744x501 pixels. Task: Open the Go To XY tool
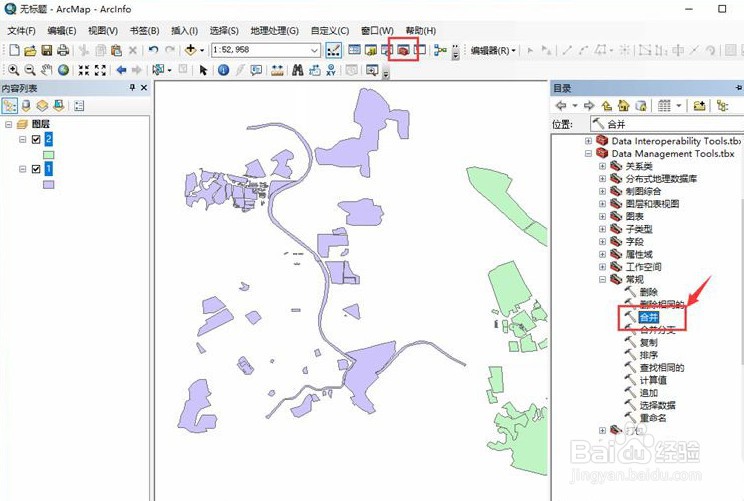tap(331, 70)
